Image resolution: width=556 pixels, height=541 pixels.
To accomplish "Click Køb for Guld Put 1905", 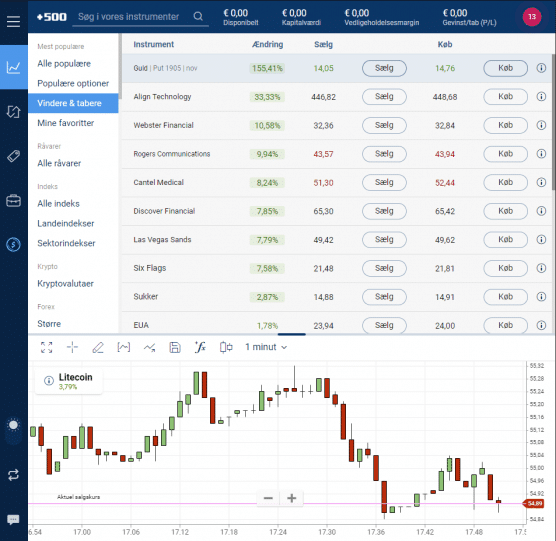I will coord(505,68).
